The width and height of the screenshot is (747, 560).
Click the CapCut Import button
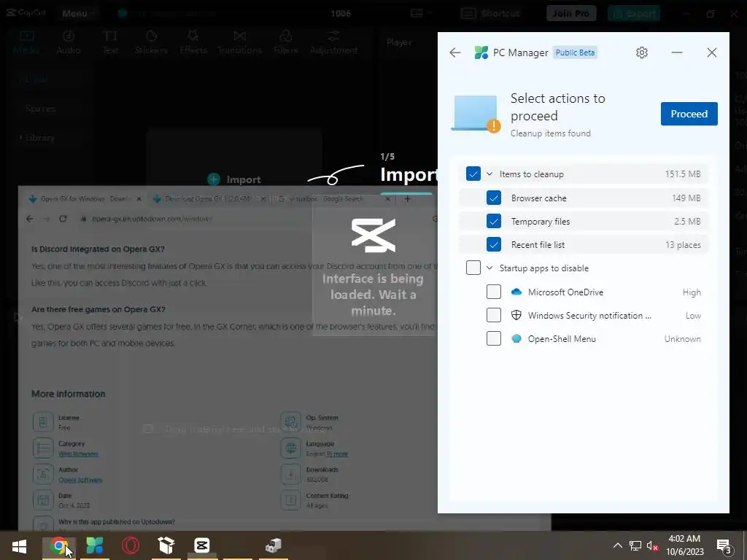coord(234,179)
